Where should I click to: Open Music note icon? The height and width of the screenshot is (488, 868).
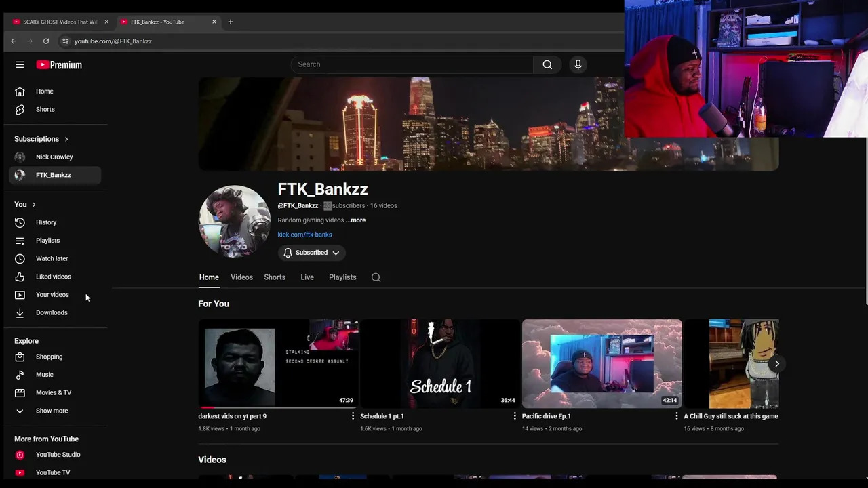click(20, 375)
